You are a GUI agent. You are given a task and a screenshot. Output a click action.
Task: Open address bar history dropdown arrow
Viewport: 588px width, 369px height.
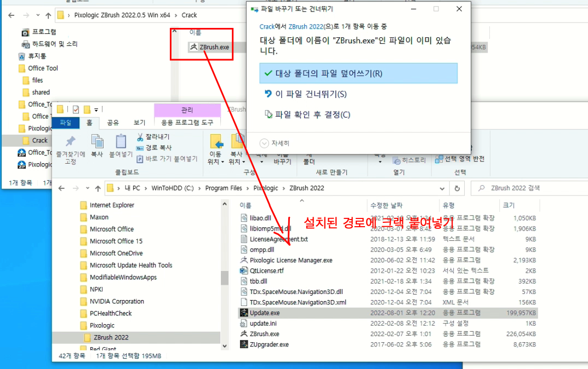pos(442,188)
